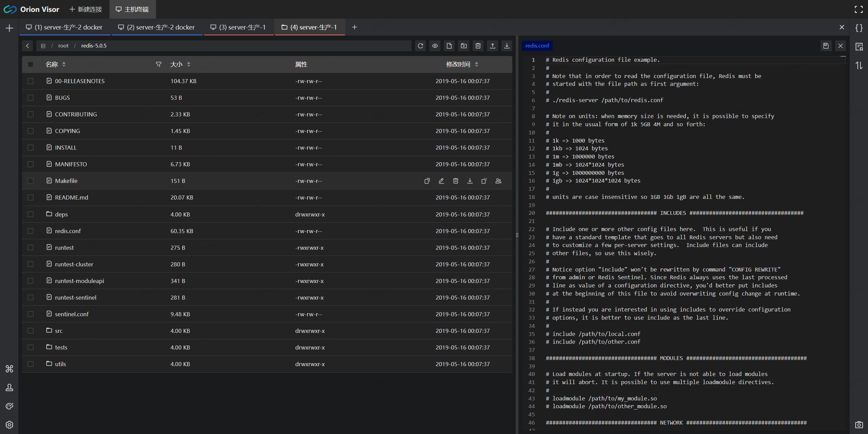Open the screenshot camera icon in right sidebar
Viewport: 868px width, 434px height.
pyautogui.click(x=859, y=424)
